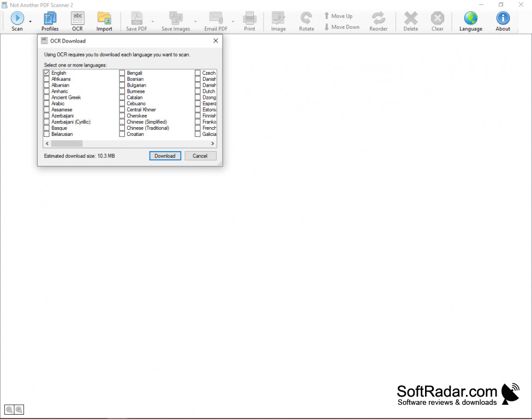
Task: Check the Chinese (Traditional) checkbox
Action: coord(122,128)
